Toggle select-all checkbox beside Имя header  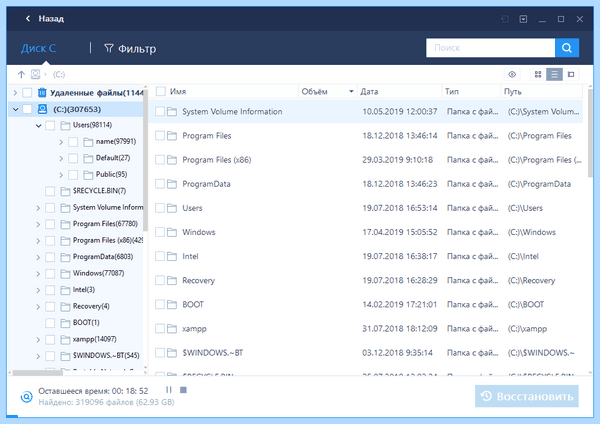(161, 91)
